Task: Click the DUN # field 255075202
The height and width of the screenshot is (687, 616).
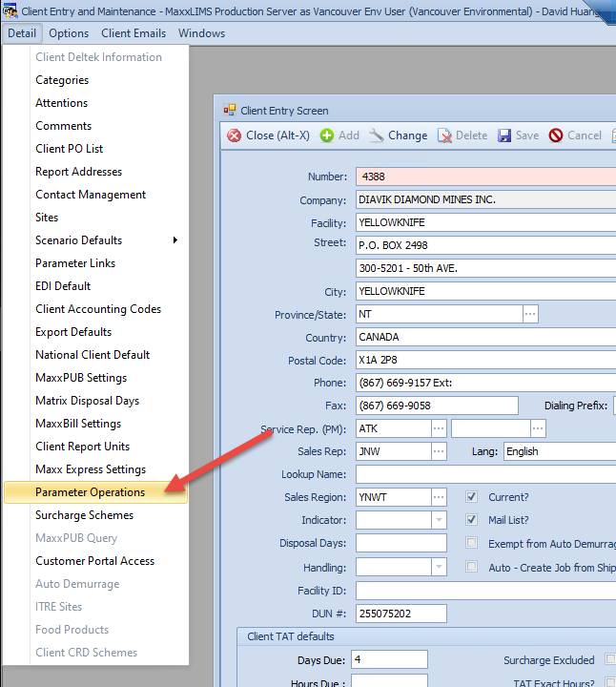Action: click(x=401, y=614)
